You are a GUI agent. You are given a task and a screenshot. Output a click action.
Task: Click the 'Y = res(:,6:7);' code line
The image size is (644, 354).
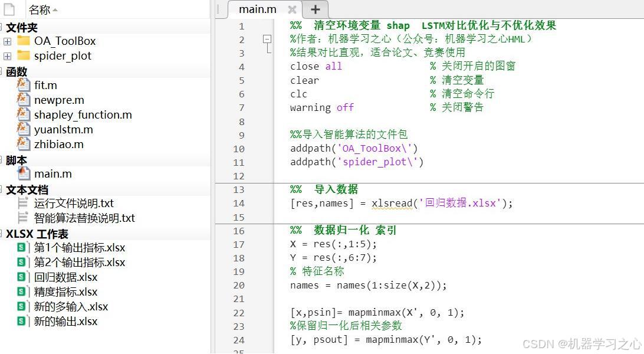pyautogui.click(x=333, y=257)
